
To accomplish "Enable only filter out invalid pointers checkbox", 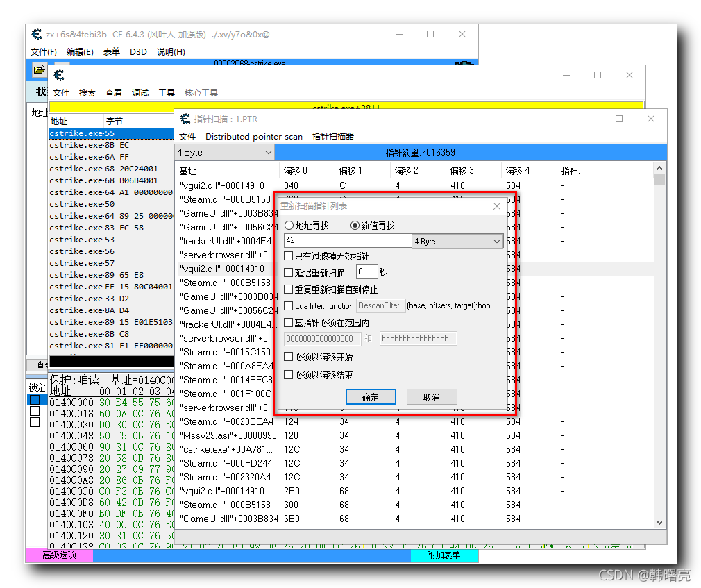I will point(289,256).
